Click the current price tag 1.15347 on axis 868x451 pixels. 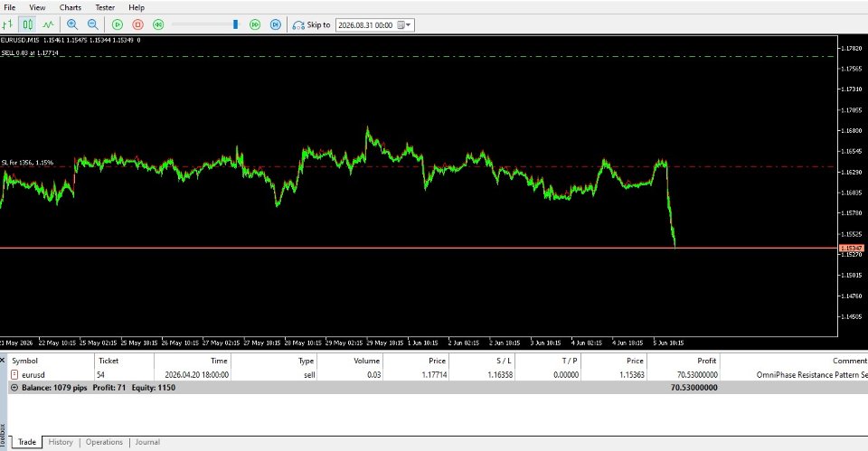pos(852,248)
